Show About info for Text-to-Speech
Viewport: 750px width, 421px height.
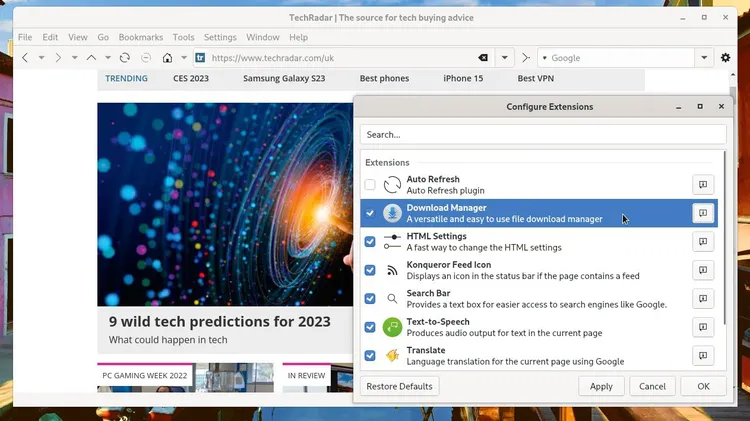tap(703, 327)
